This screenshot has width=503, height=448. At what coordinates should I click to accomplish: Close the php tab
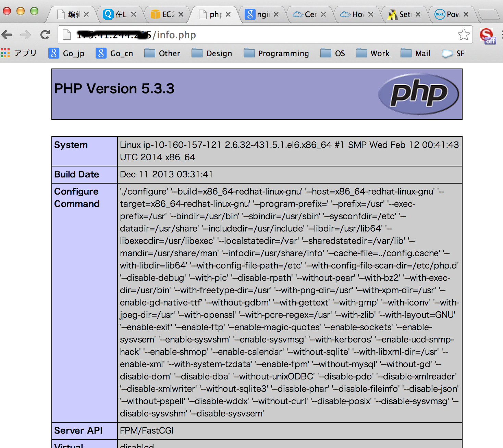click(228, 14)
